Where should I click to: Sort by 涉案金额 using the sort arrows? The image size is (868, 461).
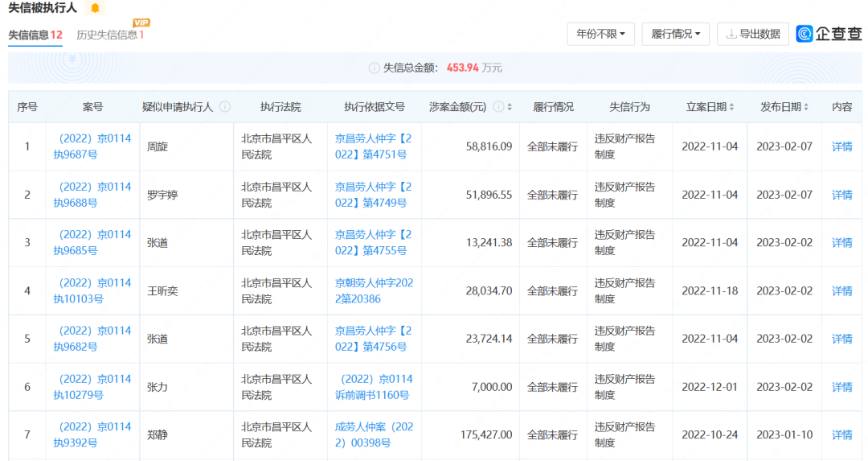511,107
